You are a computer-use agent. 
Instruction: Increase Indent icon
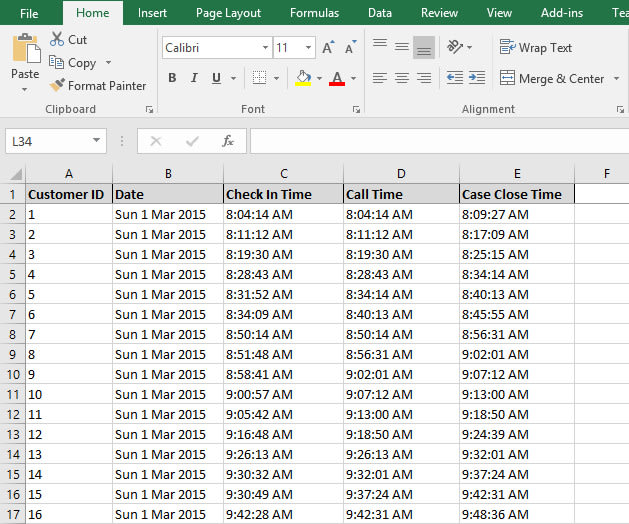click(477, 77)
